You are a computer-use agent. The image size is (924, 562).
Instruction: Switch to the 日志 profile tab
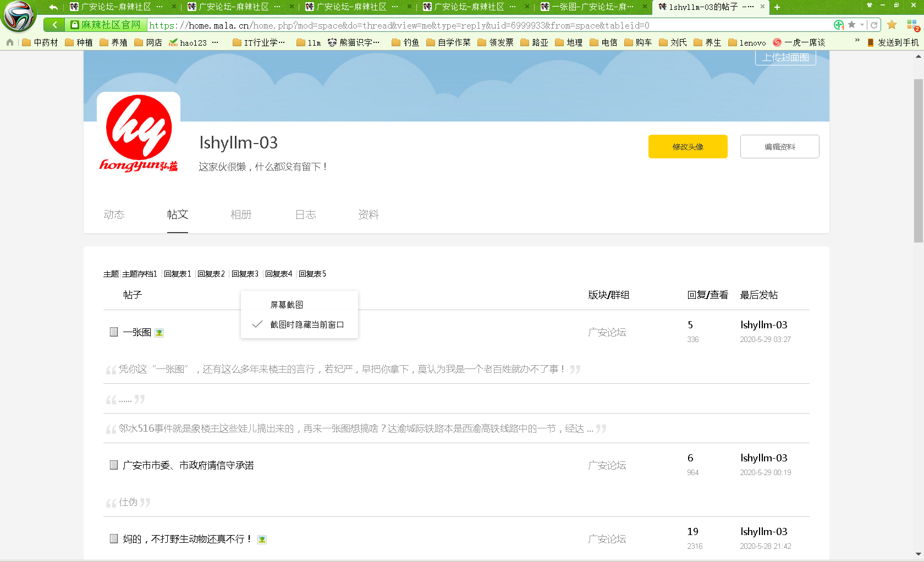pos(305,214)
